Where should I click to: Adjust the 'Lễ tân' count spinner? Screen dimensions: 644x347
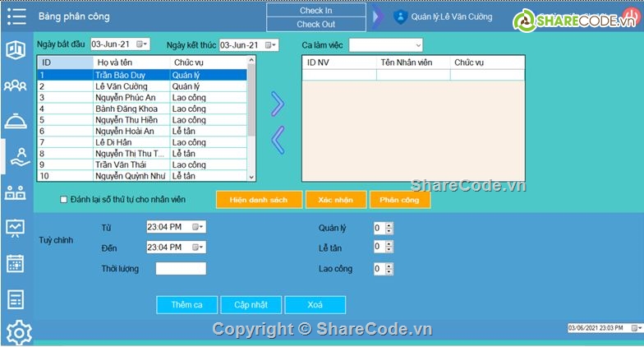pyautogui.click(x=389, y=247)
